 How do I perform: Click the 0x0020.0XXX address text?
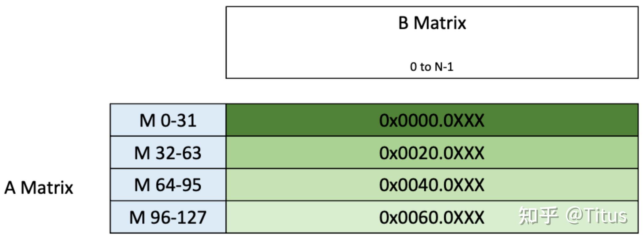point(432,153)
